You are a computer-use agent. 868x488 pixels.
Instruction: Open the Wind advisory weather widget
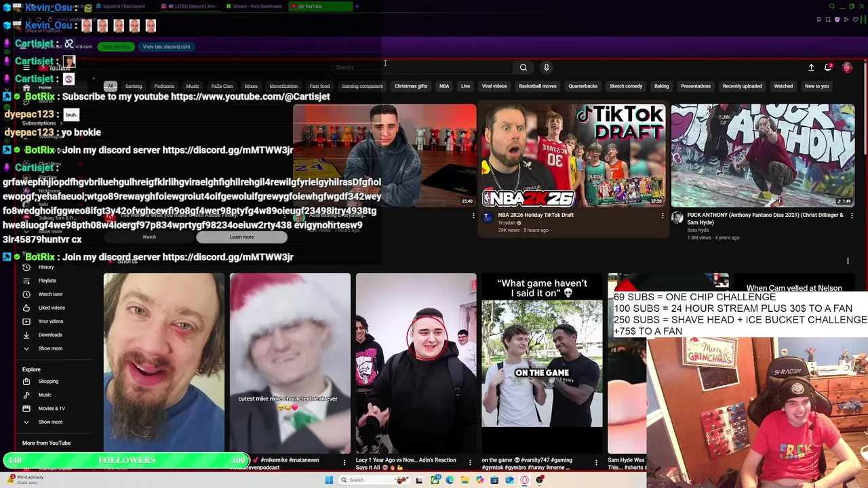tap(26, 479)
